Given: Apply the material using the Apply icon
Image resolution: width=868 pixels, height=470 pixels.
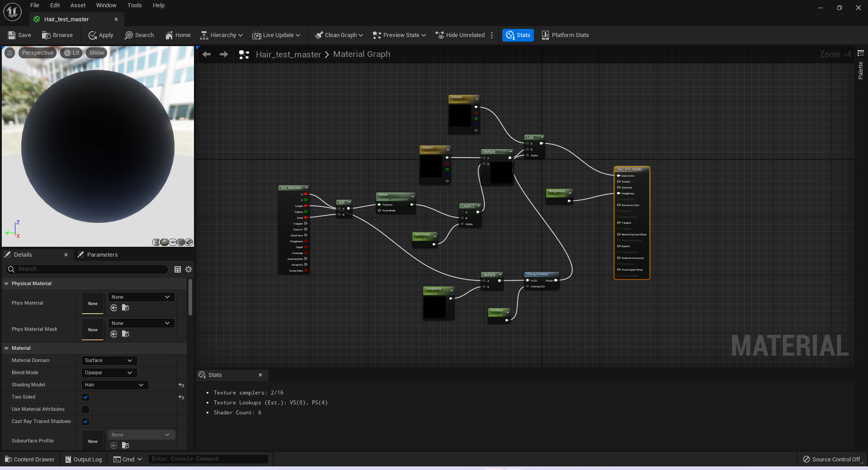Looking at the screenshot, I should (x=93, y=35).
